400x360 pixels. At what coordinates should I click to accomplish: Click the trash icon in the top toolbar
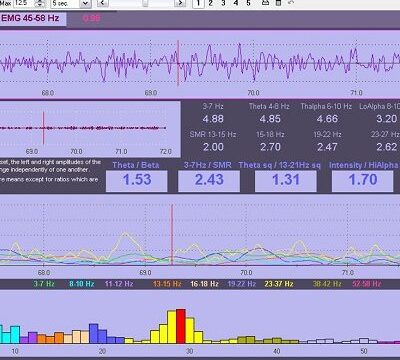coord(278,3)
